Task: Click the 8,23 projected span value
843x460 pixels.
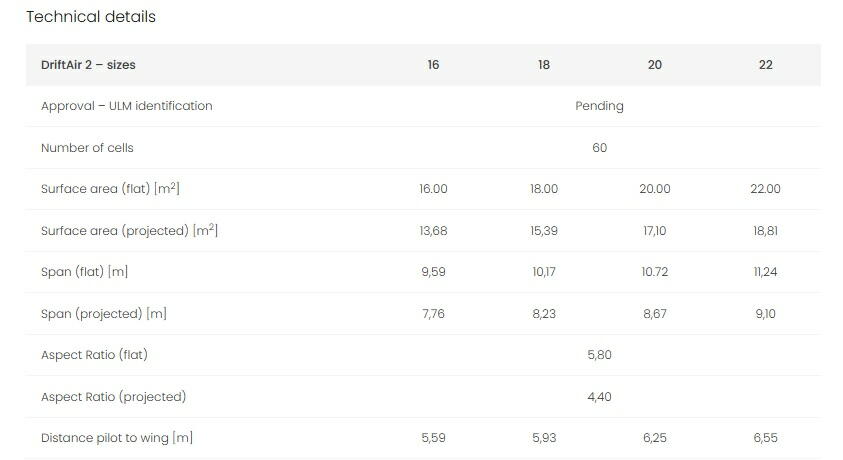Action: [544, 314]
